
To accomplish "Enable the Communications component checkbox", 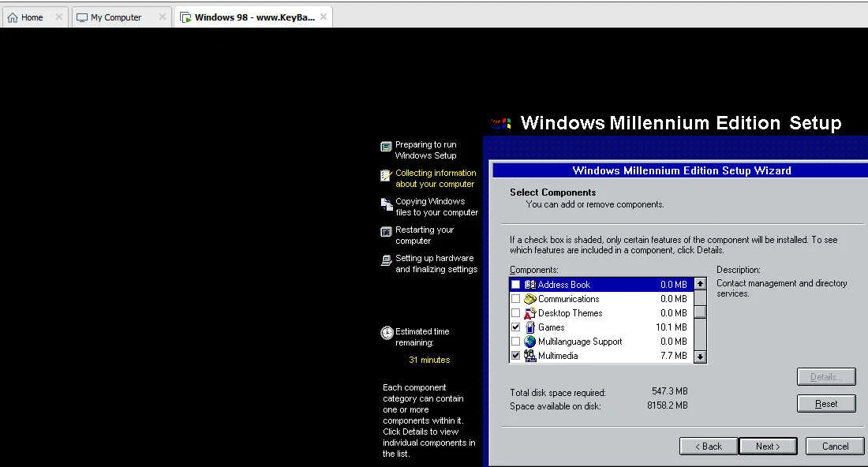I will pos(515,299).
